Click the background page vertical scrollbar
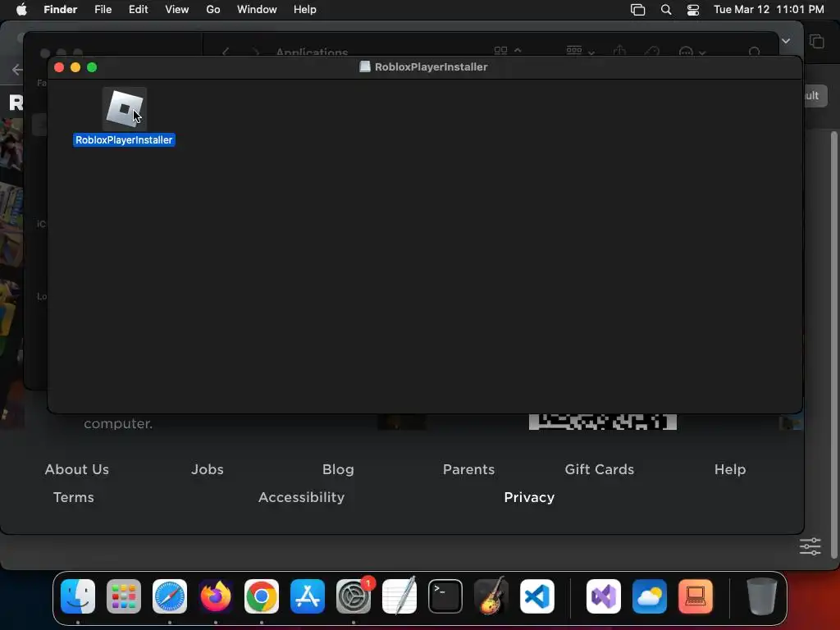 [x=833, y=345]
